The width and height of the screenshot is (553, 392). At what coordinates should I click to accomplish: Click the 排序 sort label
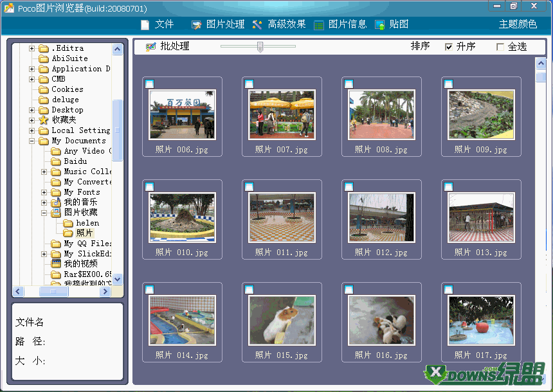tap(421, 46)
